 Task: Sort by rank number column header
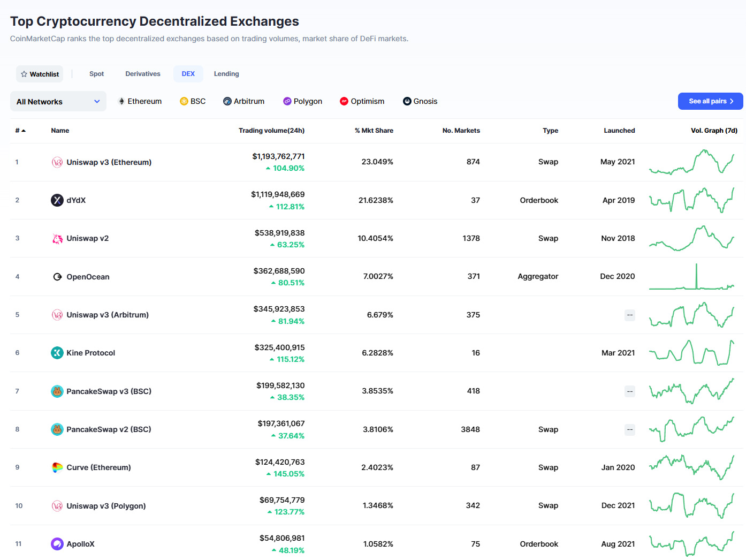20,131
